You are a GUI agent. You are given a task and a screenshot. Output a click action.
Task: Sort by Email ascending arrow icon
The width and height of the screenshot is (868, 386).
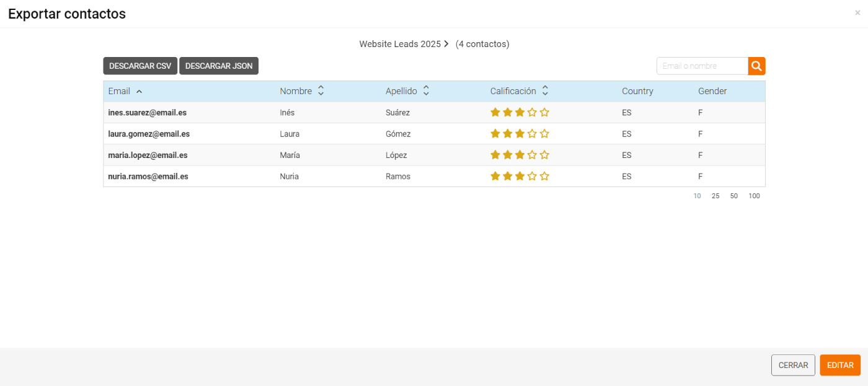[x=139, y=92]
